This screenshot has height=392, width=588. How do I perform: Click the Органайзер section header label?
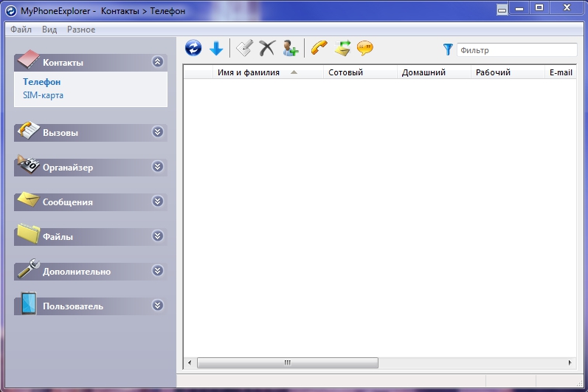(68, 168)
